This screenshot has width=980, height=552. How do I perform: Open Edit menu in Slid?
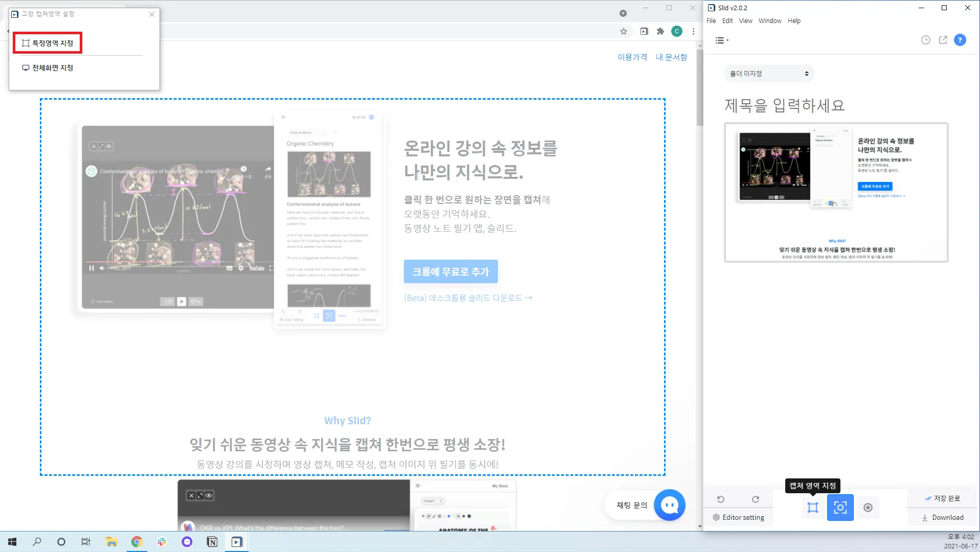point(727,21)
